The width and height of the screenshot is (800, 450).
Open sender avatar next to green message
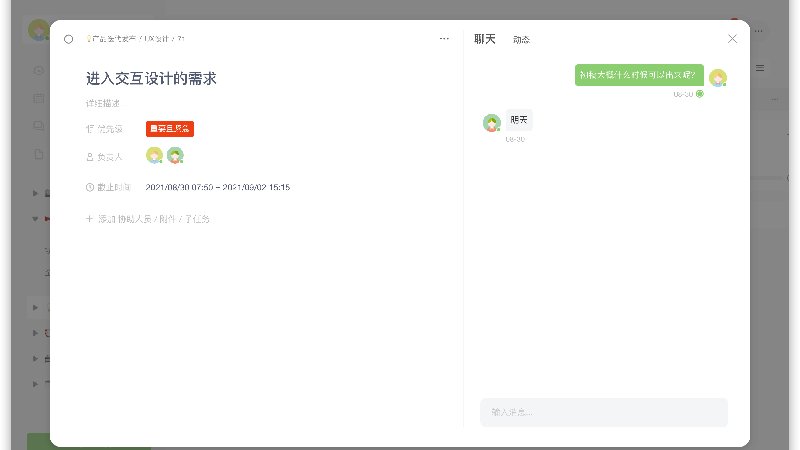click(x=718, y=78)
